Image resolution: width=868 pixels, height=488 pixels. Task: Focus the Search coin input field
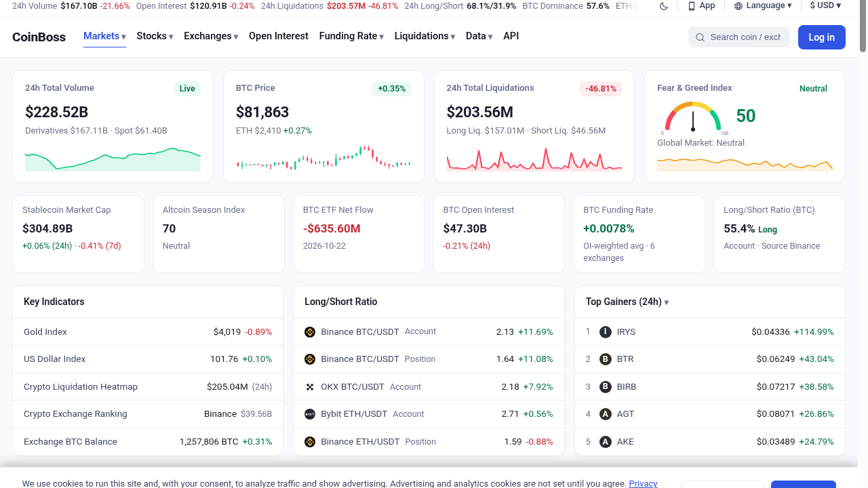coord(745,37)
